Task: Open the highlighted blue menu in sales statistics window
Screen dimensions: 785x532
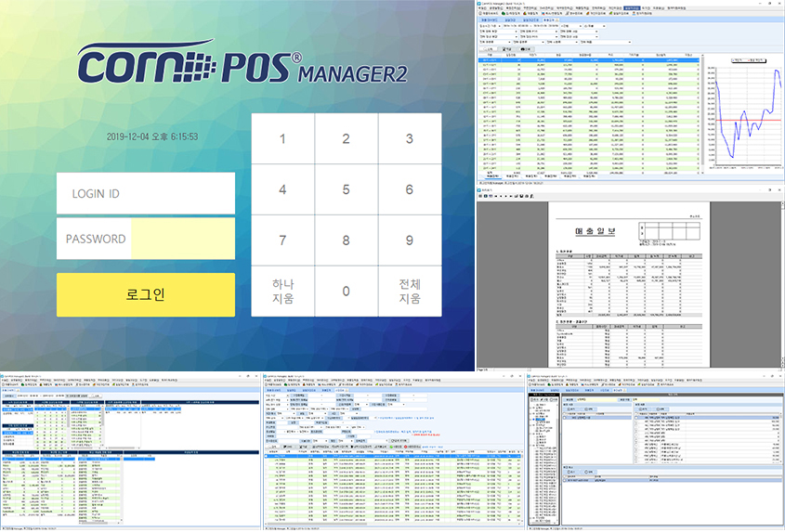Action: [632, 8]
